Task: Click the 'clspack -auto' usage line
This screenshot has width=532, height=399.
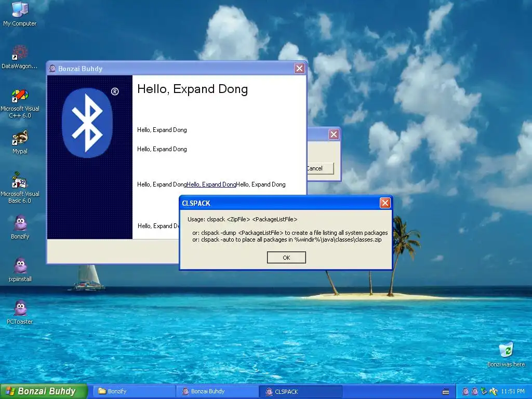Action: (287, 240)
